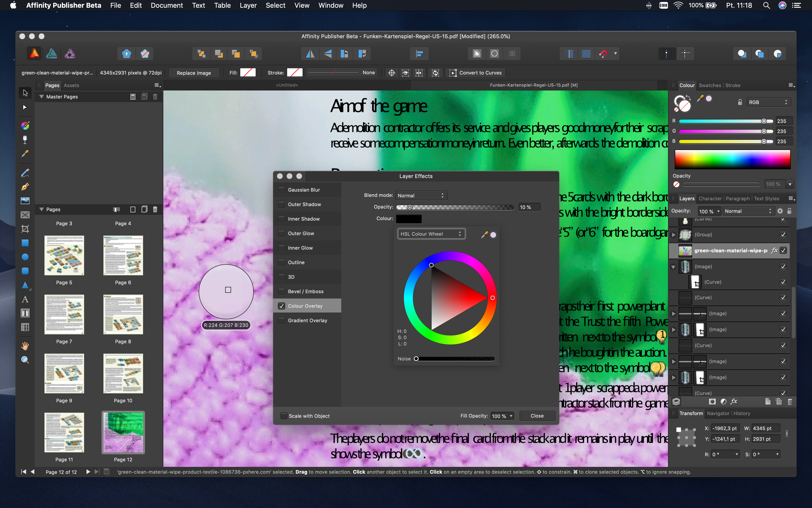Open the Layer Effects fx button in Layers panel footer
The image size is (812, 508).
[x=734, y=401]
